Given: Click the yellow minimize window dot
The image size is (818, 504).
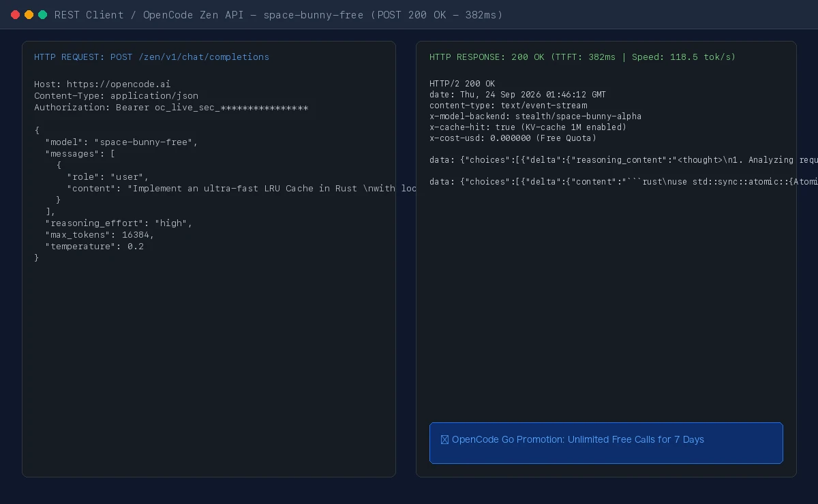Looking at the screenshot, I should point(29,14).
